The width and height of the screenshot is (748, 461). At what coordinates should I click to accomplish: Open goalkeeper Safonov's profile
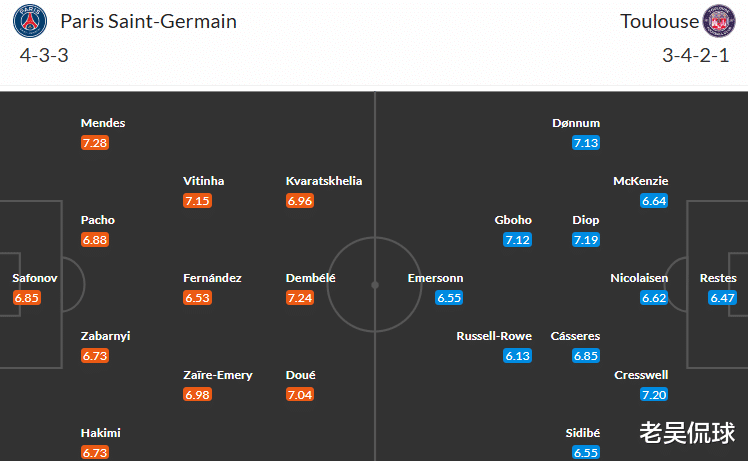pos(35,278)
